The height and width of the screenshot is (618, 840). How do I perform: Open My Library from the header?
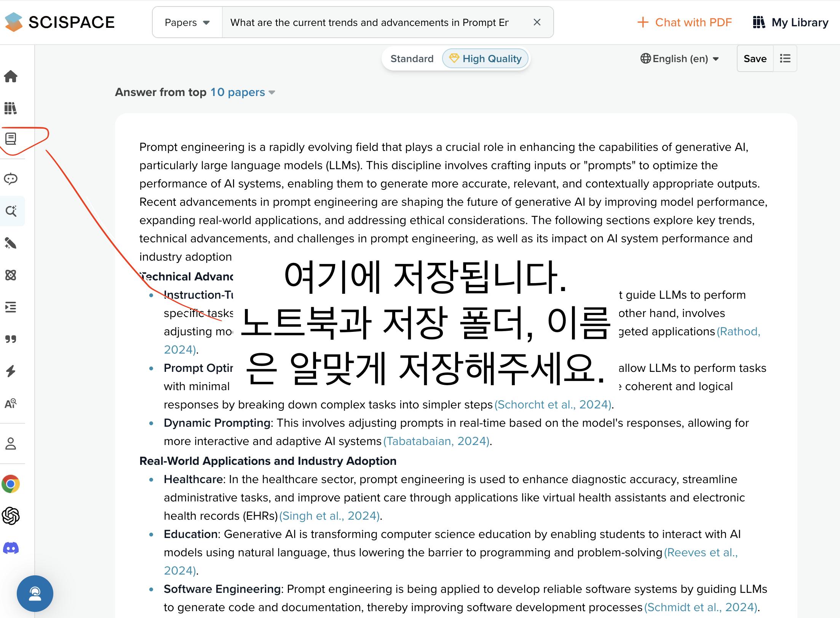point(790,22)
